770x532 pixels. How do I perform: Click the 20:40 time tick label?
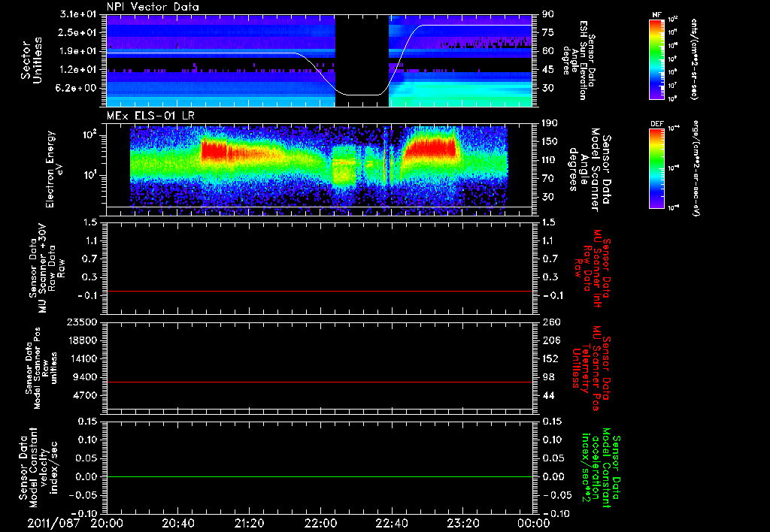tap(178, 523)
